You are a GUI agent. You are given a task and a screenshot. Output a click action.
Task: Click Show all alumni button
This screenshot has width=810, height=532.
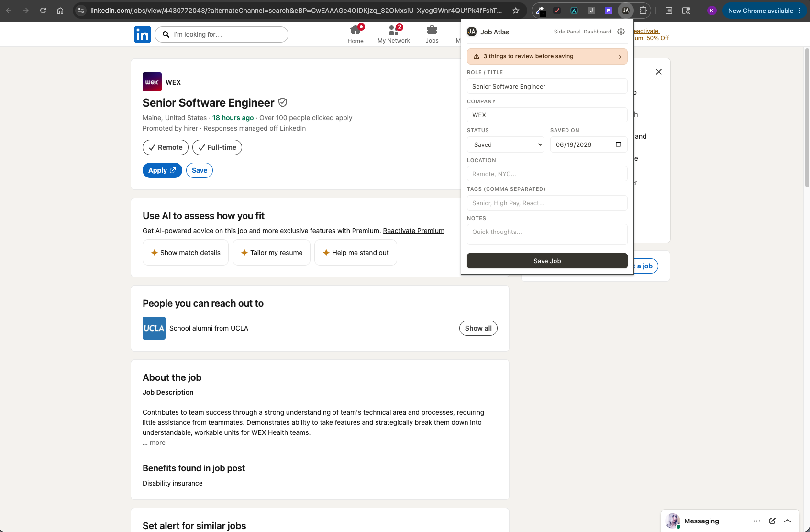point(478,328)
